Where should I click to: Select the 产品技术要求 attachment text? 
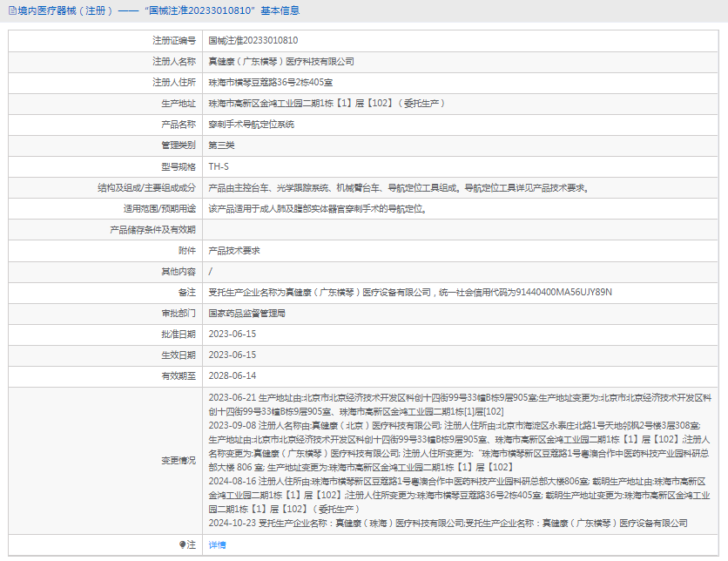pyautogui.click(x=234, y=251)
